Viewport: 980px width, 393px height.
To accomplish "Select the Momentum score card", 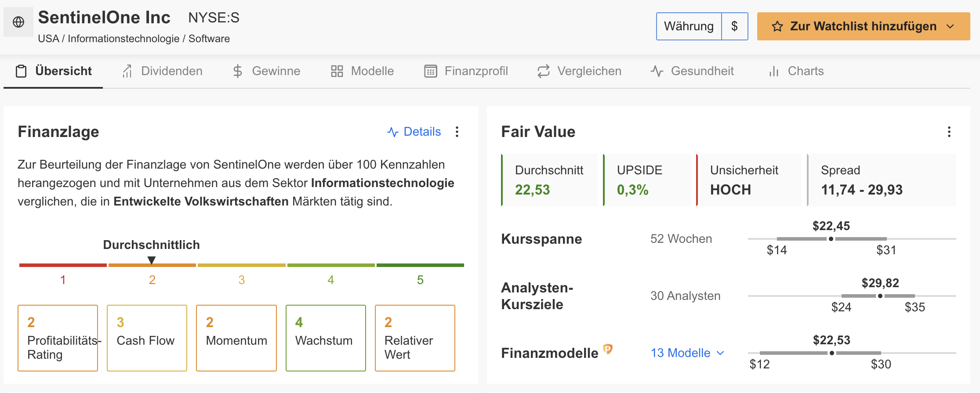I will (236, 338).
